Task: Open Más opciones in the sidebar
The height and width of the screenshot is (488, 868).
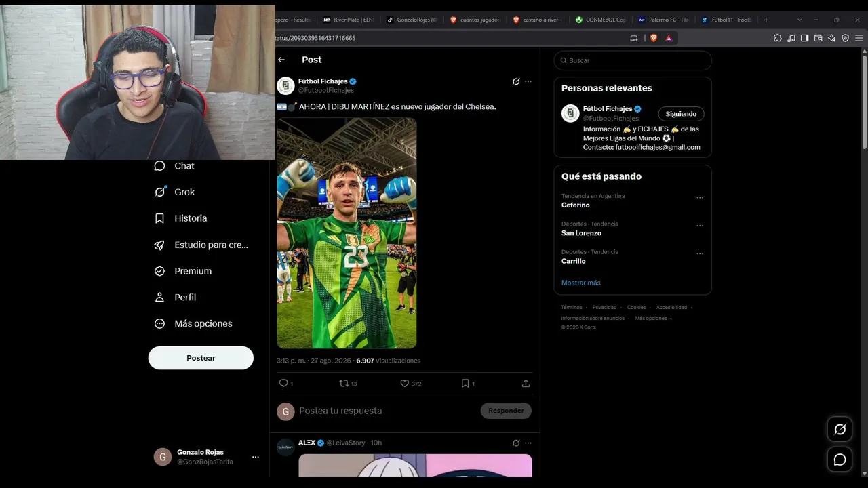Action: (193, 323)
